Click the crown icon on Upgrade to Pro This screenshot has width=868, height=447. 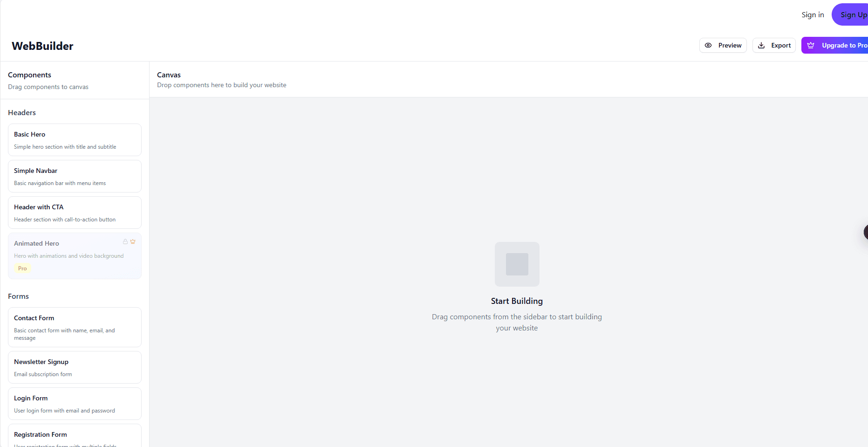[811, 45]
